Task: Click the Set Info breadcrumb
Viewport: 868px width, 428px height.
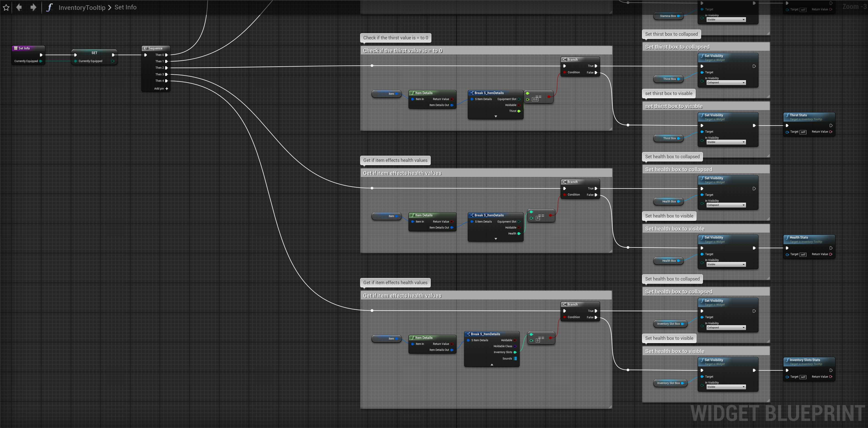Action: 125,7
